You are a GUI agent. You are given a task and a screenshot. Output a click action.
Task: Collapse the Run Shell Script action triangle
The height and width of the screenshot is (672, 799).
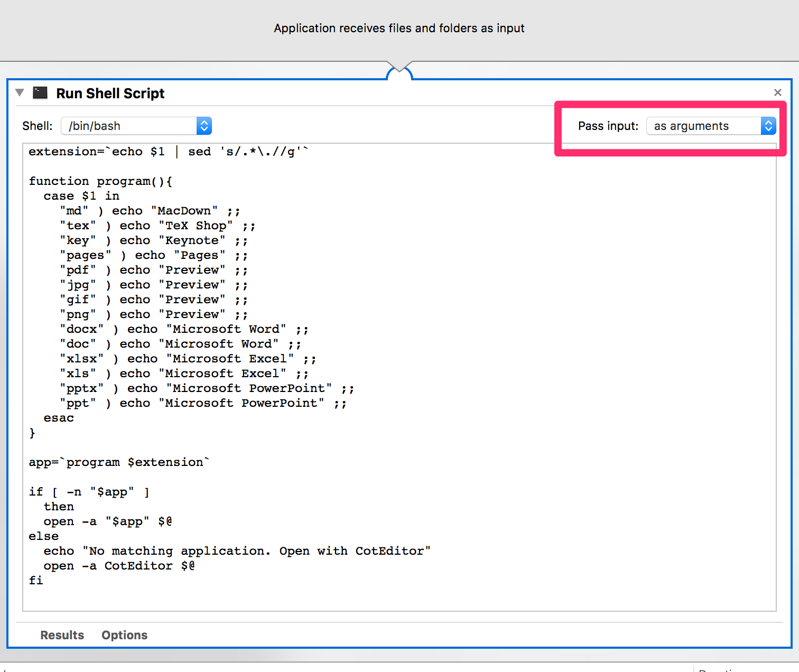point(20,93)
